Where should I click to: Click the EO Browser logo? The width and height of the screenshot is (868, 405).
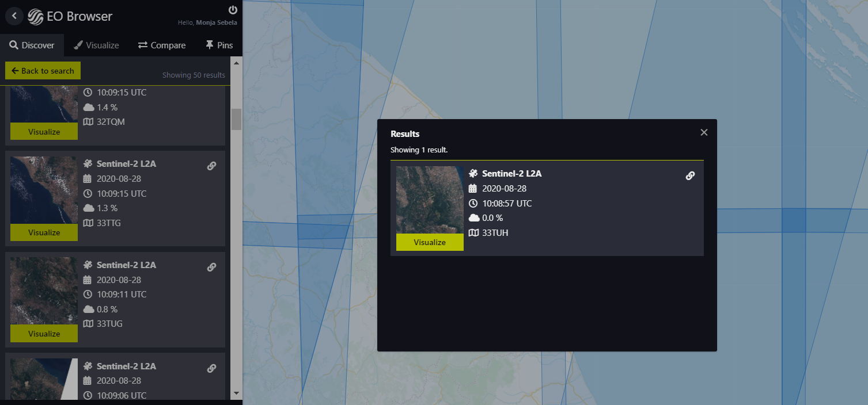click(x=70, y=17)
